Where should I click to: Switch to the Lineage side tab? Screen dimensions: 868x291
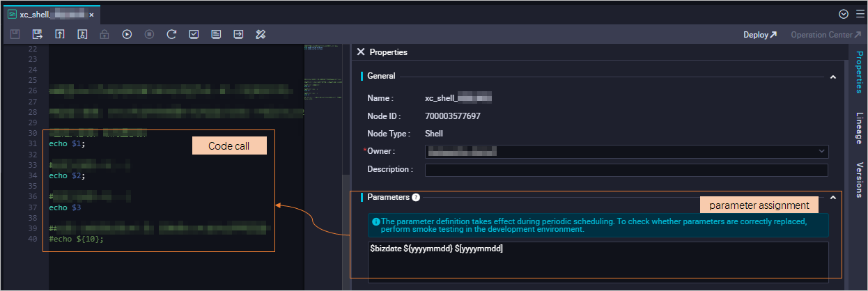pos(859,128)
